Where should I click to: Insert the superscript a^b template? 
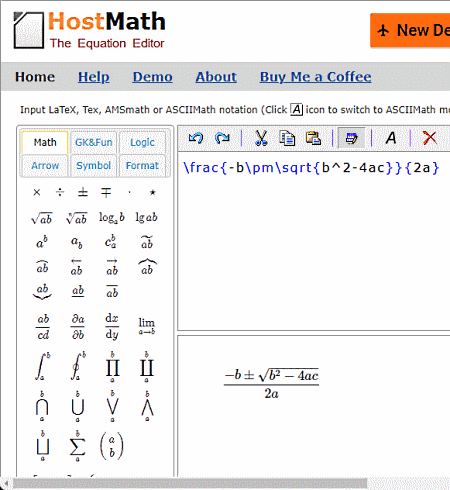click(x=42, y=242)
